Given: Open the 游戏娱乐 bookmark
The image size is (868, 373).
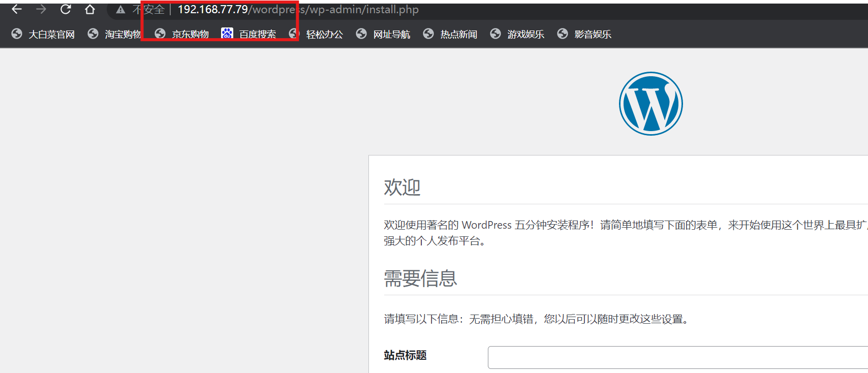Looking at the screenshot, I should (526, 34).
